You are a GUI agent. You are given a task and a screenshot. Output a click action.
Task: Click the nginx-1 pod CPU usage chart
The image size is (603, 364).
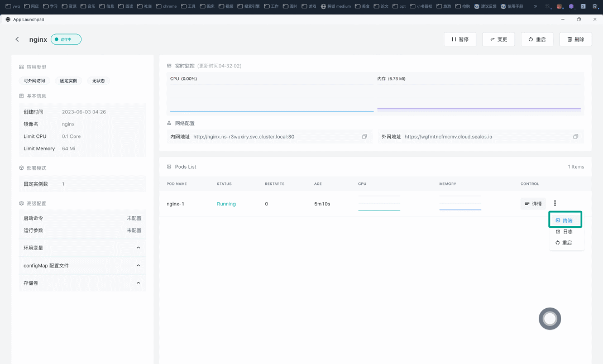tap(379, 203)
